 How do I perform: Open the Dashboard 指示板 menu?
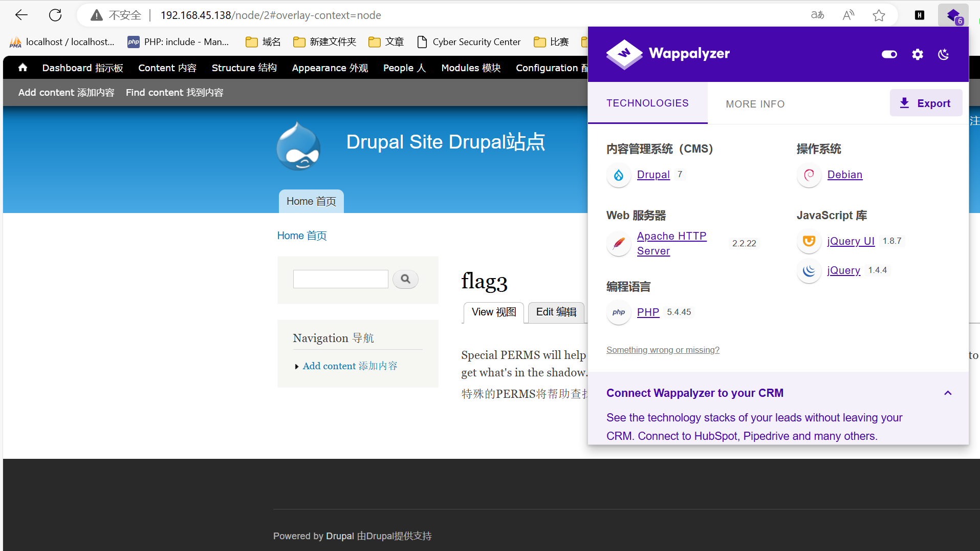83,68
